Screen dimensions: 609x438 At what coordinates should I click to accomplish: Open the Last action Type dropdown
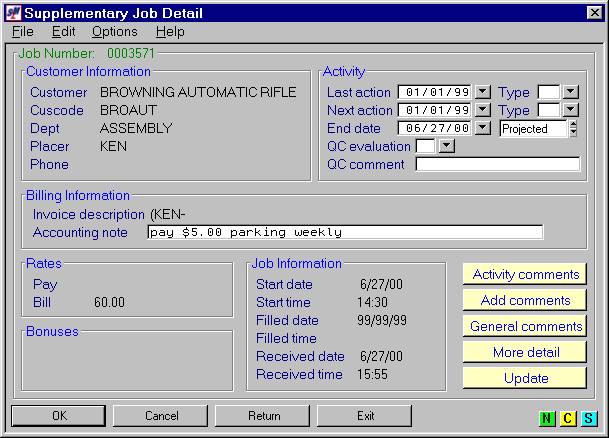pos(571,92)
